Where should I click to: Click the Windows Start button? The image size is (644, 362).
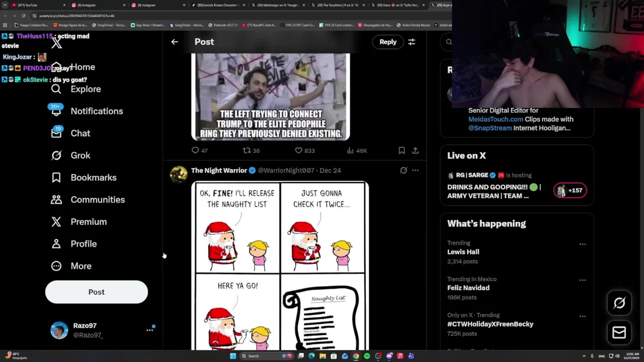tap(233, 356)
